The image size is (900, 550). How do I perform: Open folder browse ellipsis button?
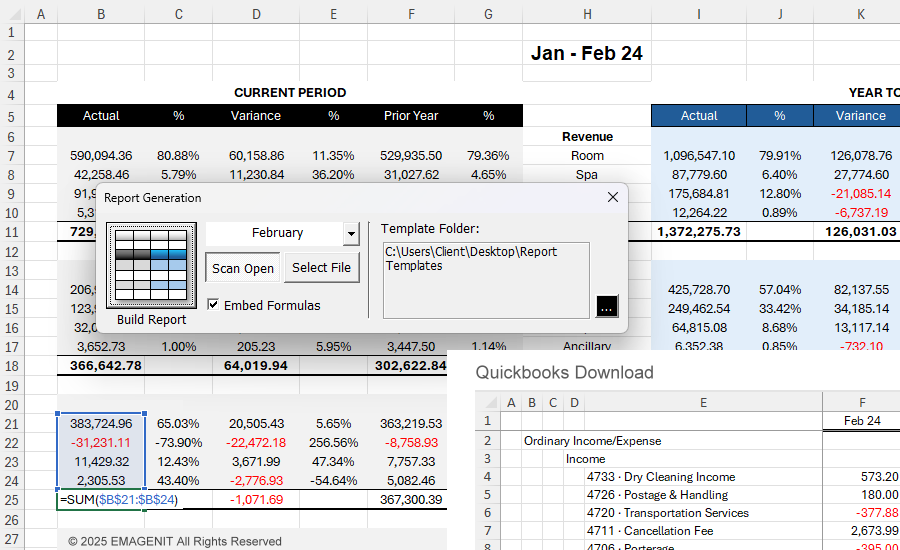click(607, 306)
